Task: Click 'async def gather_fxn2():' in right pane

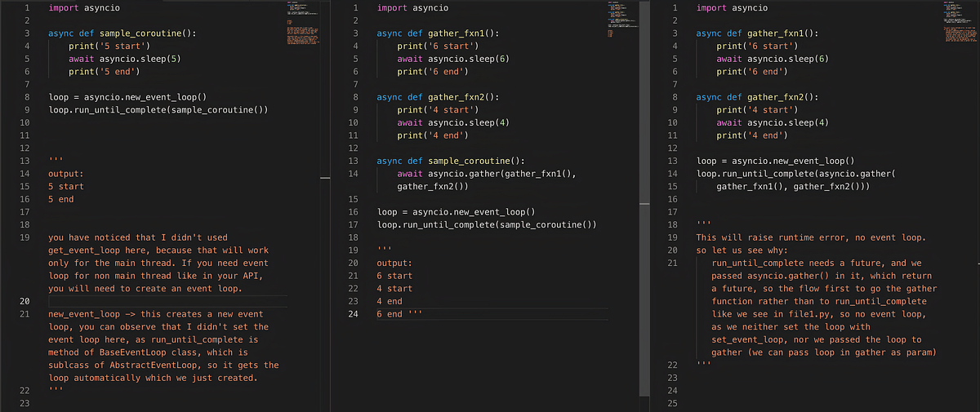Action: pyautogui.click(x=757, y=97)
